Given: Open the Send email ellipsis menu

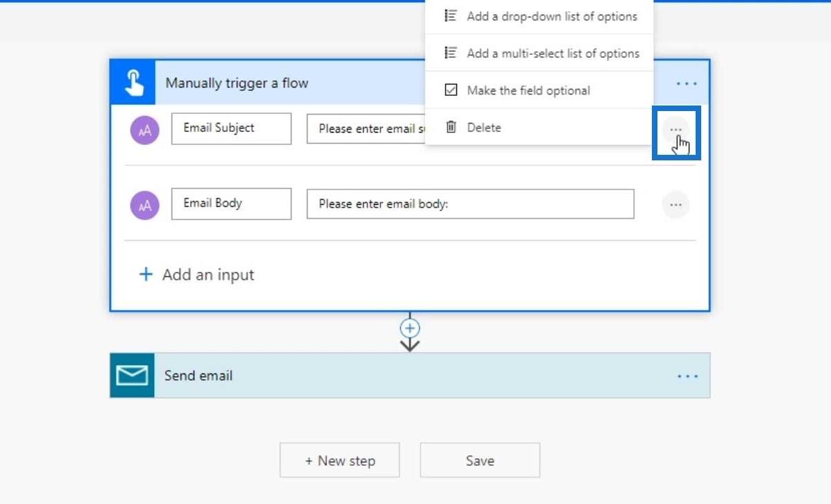Looking at the screenshot, I should (687, 376).
